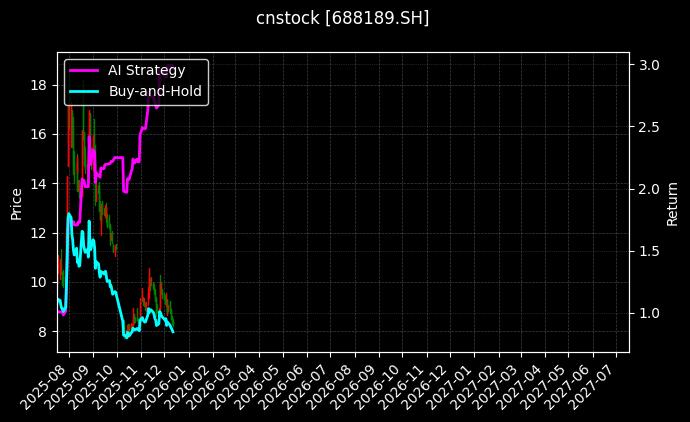Click price tick 16
This screenshot has width=690, height=422.
pyautogui.click(x=39, y=134)
